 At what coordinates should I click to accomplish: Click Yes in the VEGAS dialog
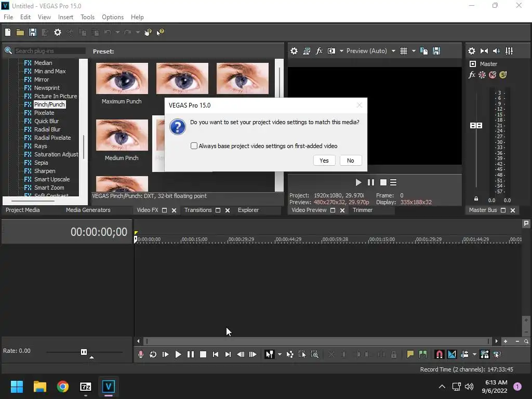[324, 161]
